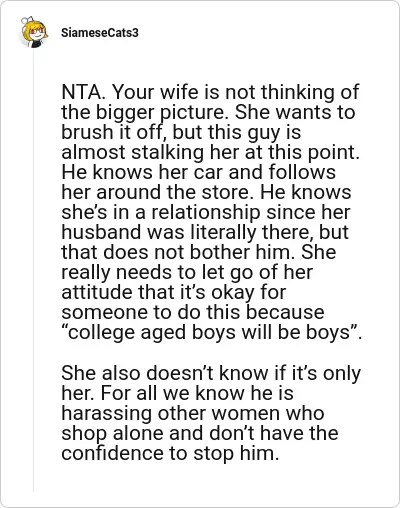Click the line 'the bigger picture. She wants to'

click(208, 112)
